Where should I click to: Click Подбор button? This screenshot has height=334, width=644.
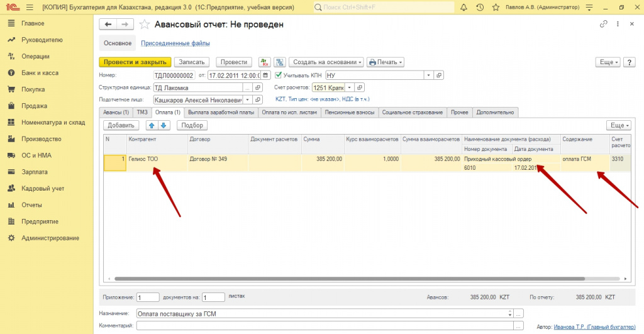click(x=192, y=125)
